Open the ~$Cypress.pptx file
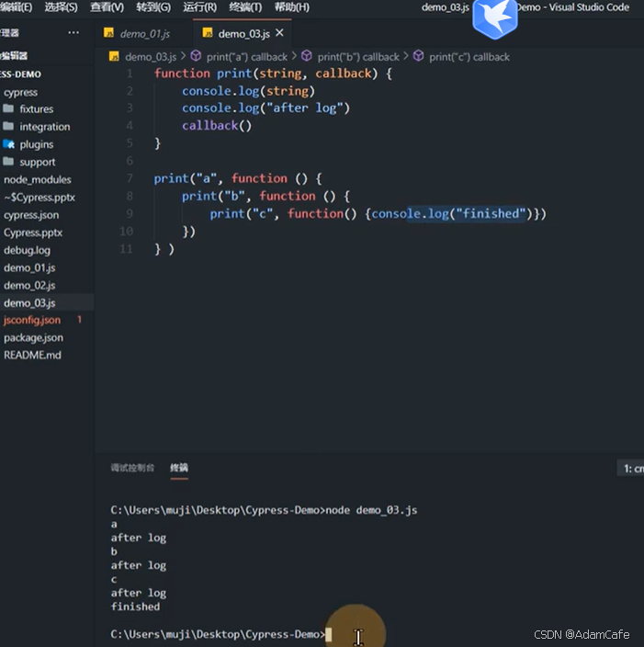The width and height of the screenshot is (644, 647). [40, 198]
